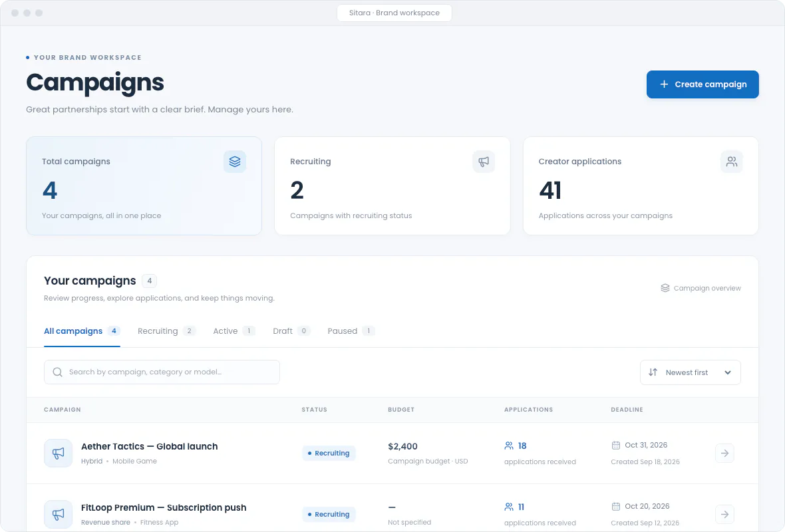Click the Create campaign button
Screen dimensions: 785x532
(x=703, y=84)
